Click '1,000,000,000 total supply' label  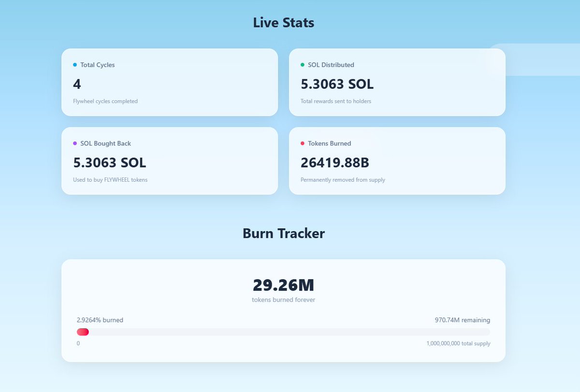tap(458, 344)
